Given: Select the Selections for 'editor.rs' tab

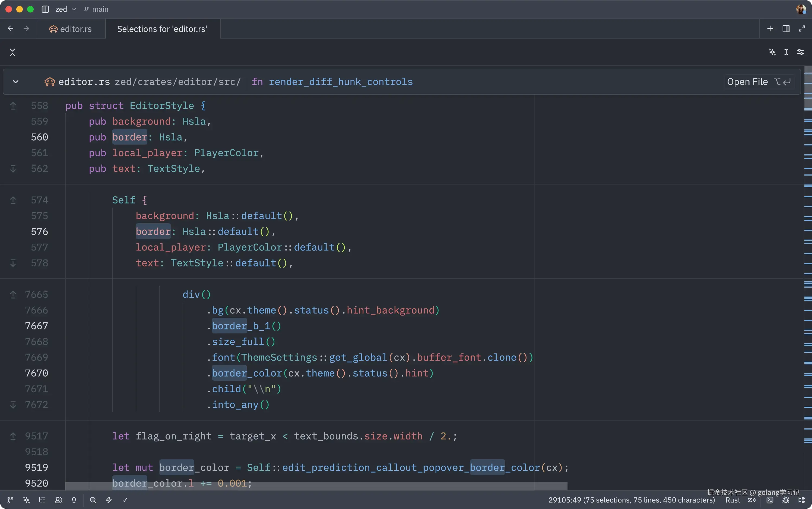Looking at the screenshot, I should [162, 29].
